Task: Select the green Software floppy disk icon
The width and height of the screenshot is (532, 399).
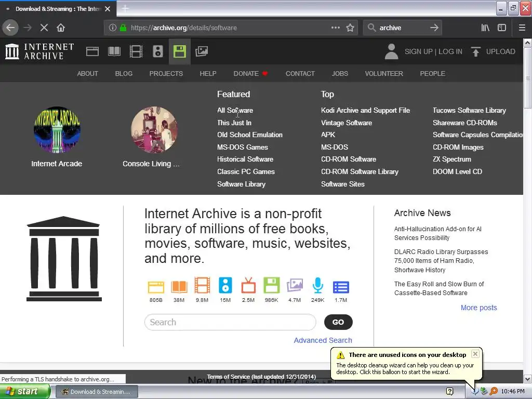Action: (x=179, y=51)
